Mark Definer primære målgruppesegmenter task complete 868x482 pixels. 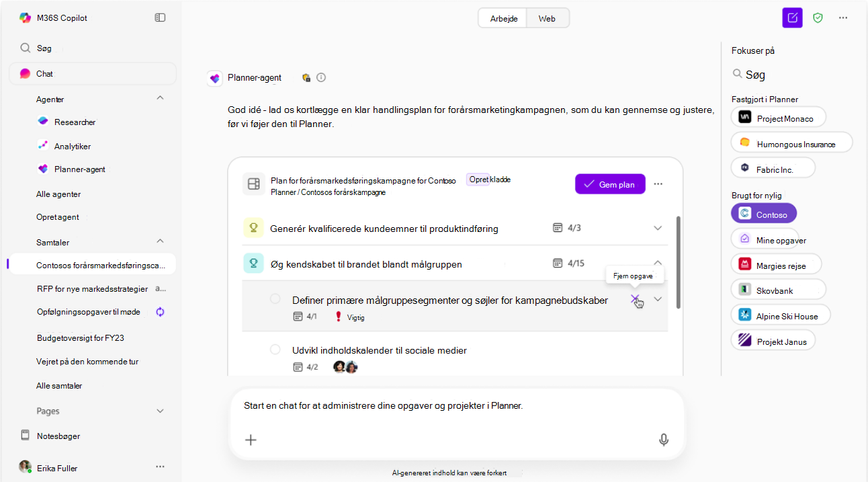point(275,298)
